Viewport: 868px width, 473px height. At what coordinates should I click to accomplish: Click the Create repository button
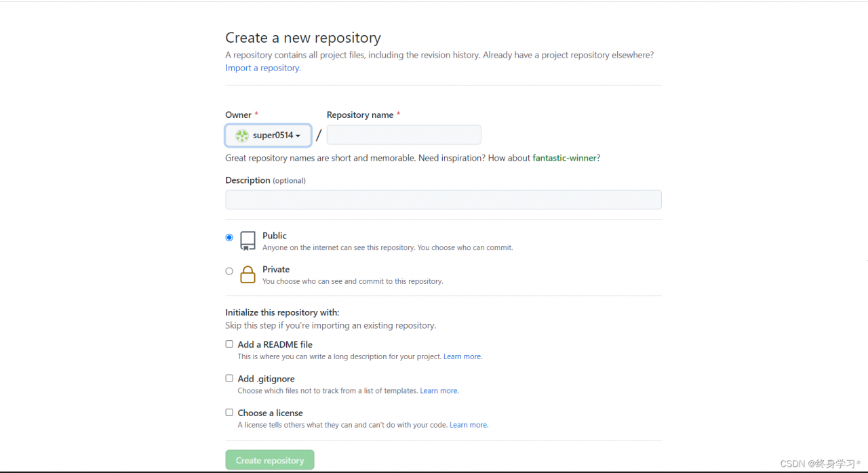[x=270, y=460]
